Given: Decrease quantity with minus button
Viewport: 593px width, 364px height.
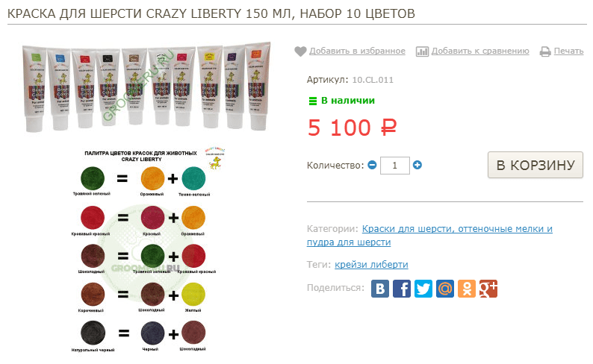Looking at the screenshot, I should [x=372, y=165].
